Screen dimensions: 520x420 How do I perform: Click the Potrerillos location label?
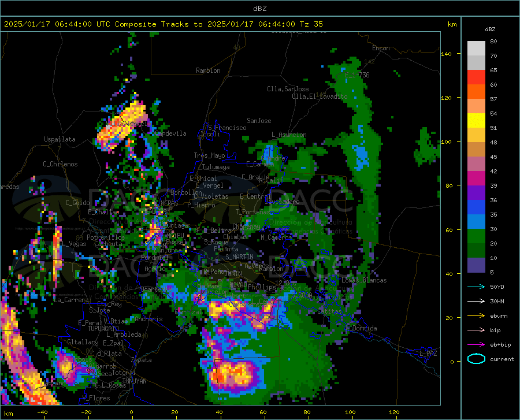(106, 237)
